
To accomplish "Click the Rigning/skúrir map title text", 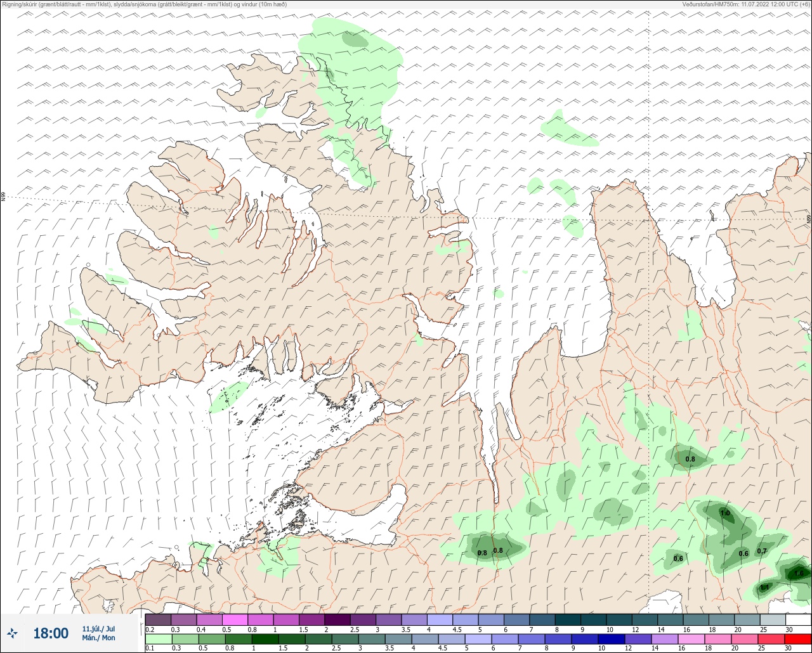I will (x=144, y=4).
